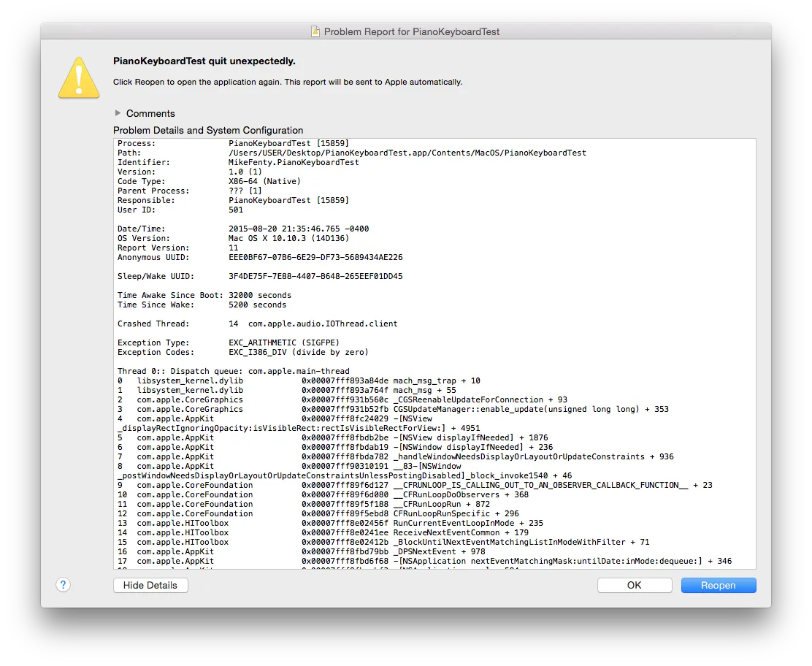Click frame 14 'ReceiveNextEventCommon + 179'

click(x=461, y=533)
